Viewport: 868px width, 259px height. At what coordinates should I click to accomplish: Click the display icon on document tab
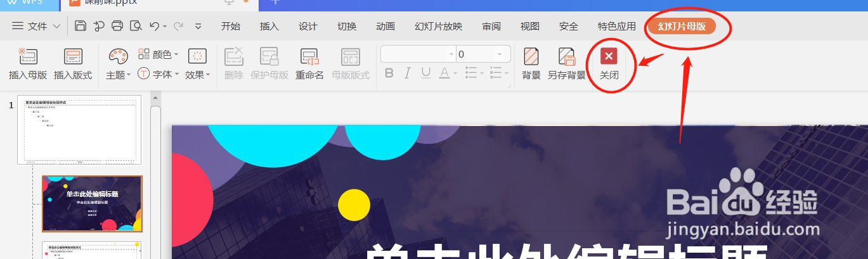(230, 3)
